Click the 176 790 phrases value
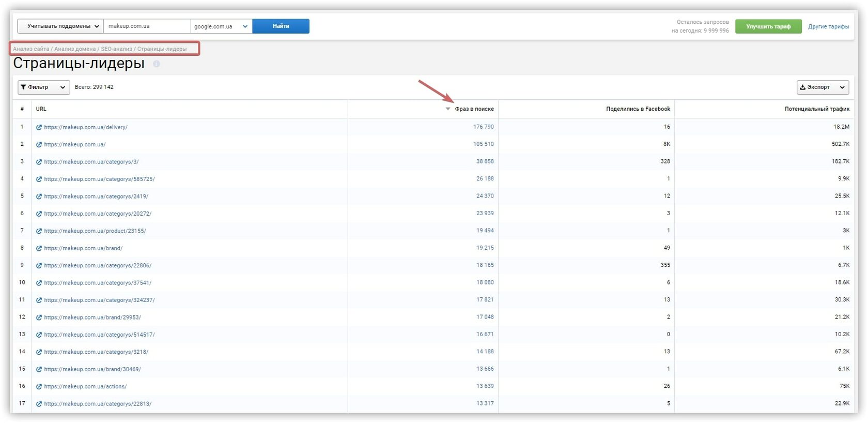The height and width of the screenshot is (423, 868). coord(484,127)
